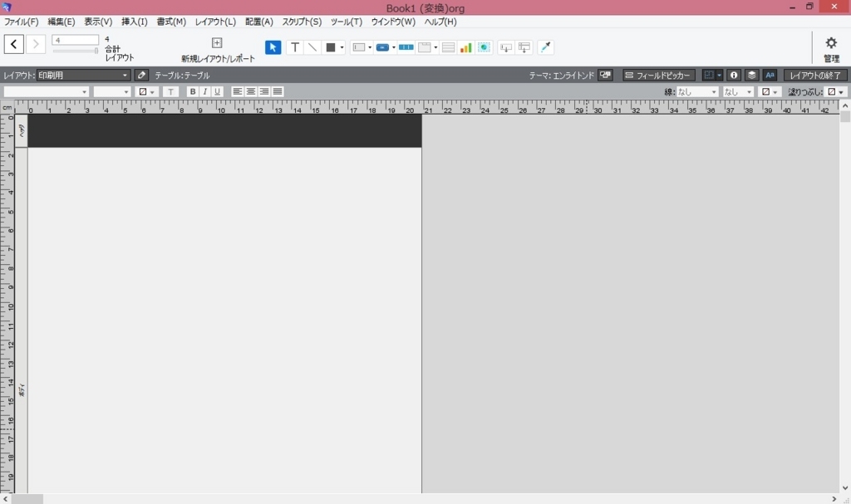Select the Field/Control tool
The image size is (851, 504).
(359, 47)
